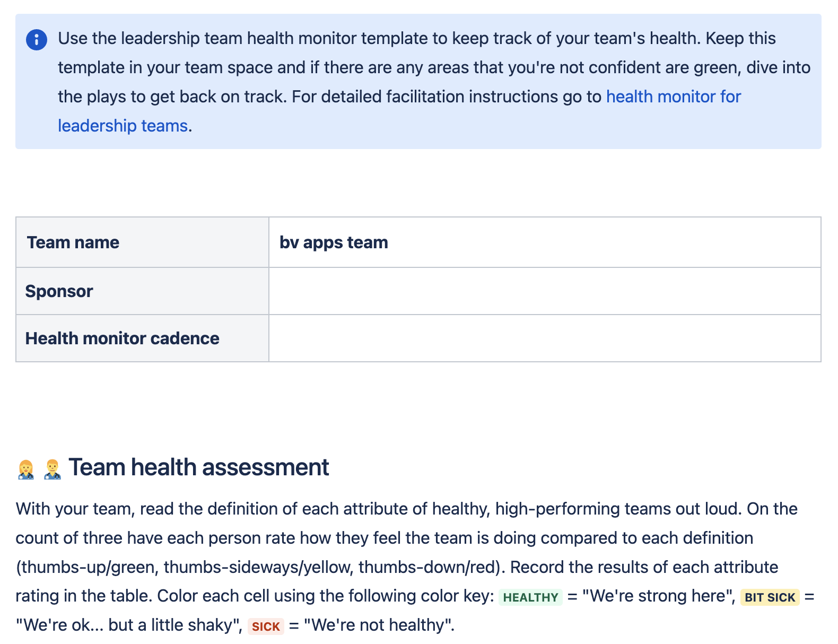Select the green HEALTHY status lozenge
Screen dimensions: 838x644
pos(530,597)
